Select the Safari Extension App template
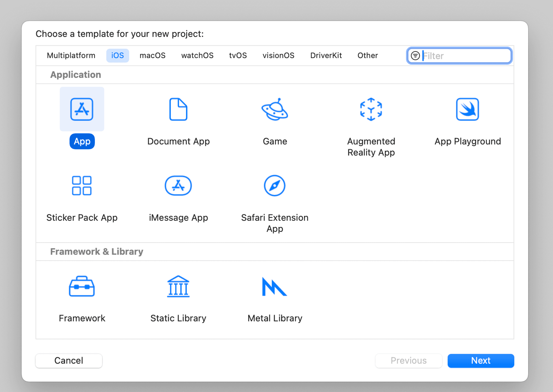This screenshot has height=392, width=553. point(275,185)
